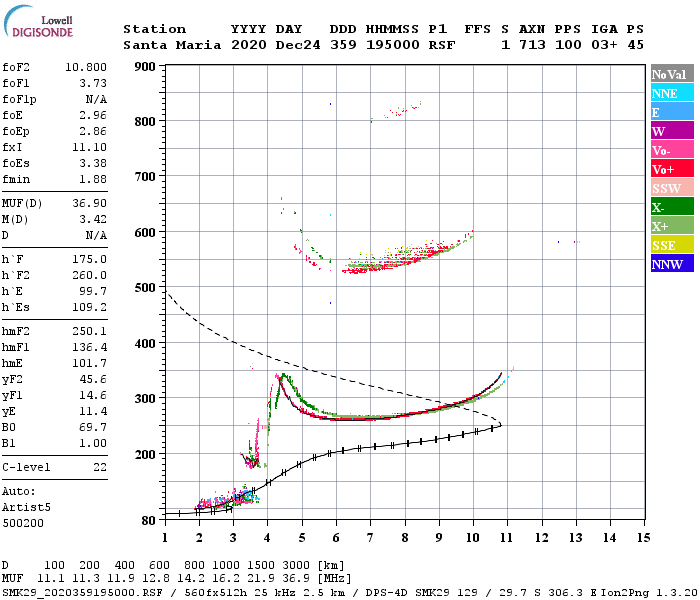Click the 80 km height axis label
The height and width of the screenshot is (600, 700).
(149, 520)
